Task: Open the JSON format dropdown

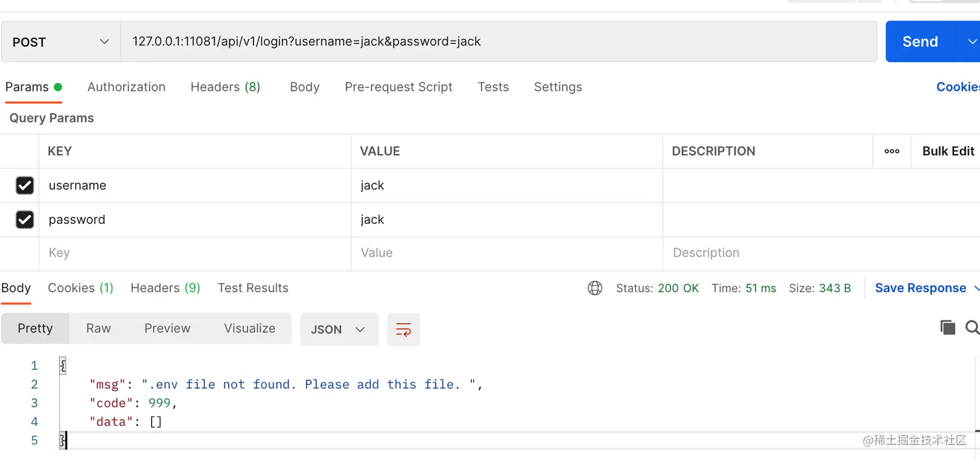Action: (x=339, y=329)
